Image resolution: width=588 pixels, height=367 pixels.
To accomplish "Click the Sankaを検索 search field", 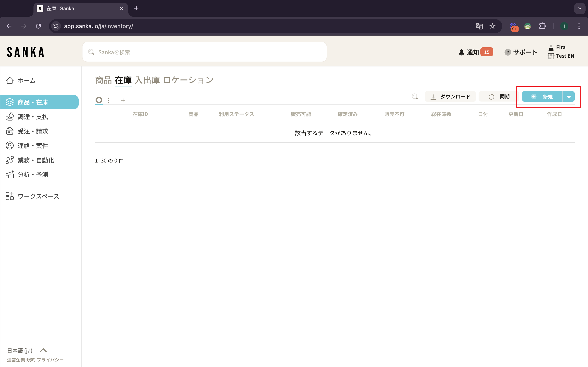I will 204,52.
